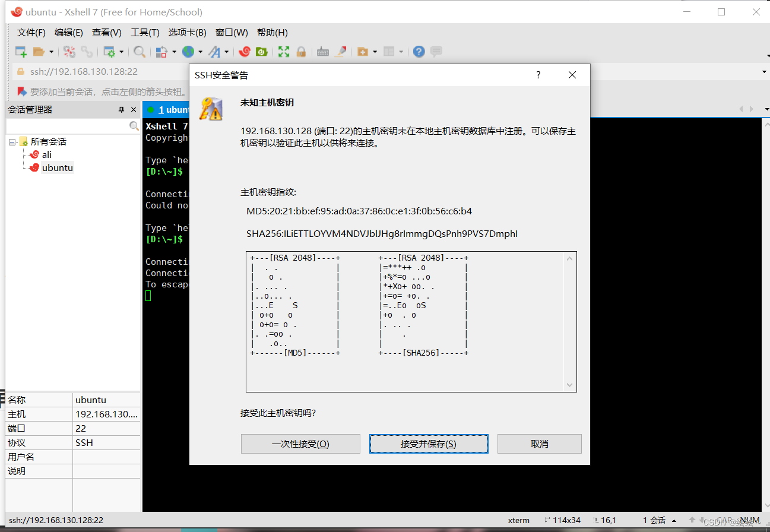Image resolution: width=770 pixels, height=532 pixels.
Task: Click the keyboard toolbar icon
Action: (323, 52)
